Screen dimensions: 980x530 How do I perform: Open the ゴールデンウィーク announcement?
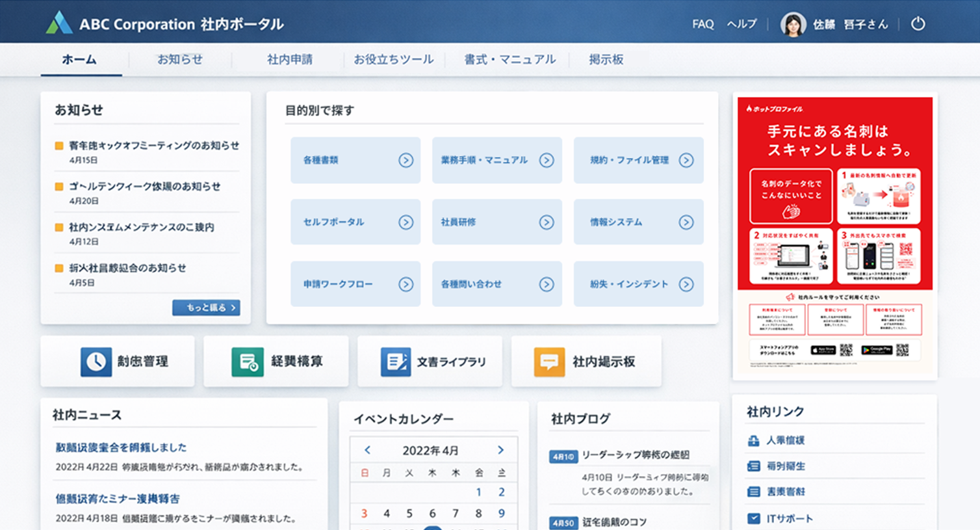145,187
